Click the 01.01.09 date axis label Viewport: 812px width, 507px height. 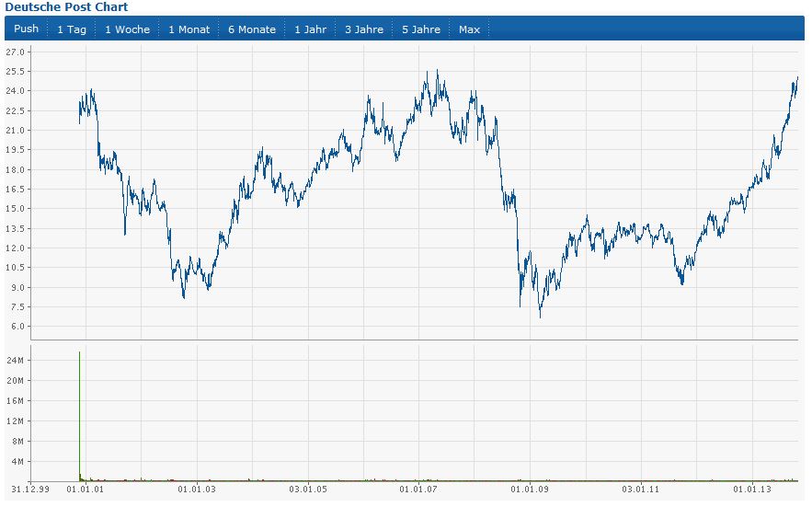pyautogui.click(x=530, y=490)
